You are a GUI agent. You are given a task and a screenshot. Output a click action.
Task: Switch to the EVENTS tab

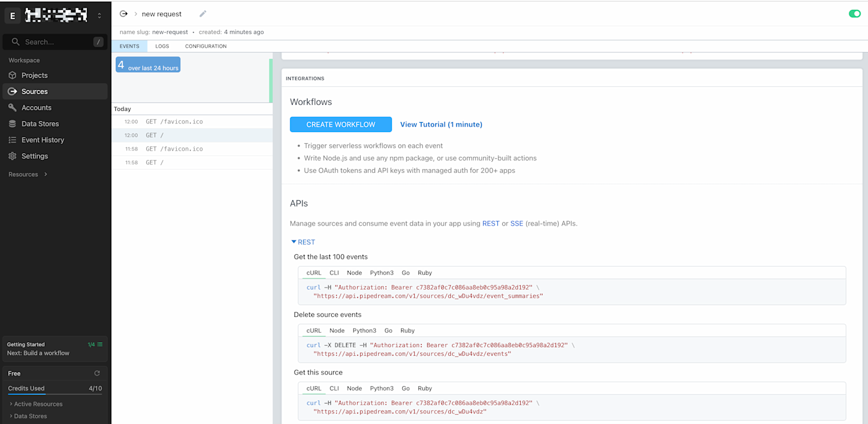pos(130,46)
